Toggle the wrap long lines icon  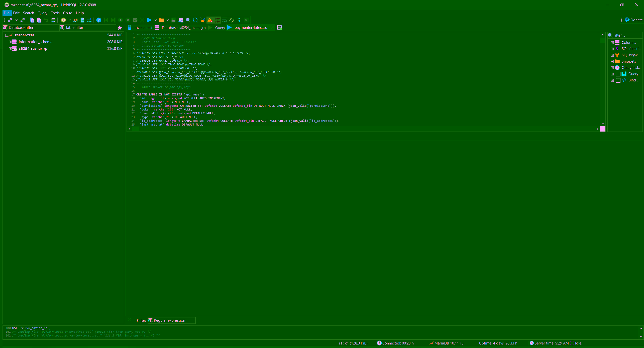tap(225, 20)
